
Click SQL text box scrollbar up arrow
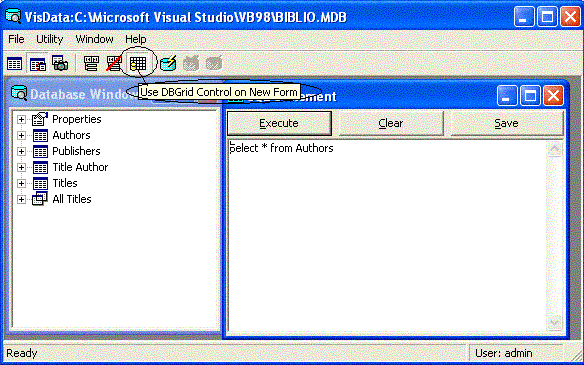(x=555, y=149)
